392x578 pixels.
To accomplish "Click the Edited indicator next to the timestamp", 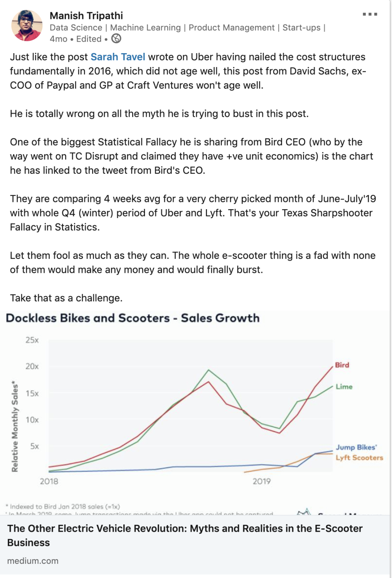I will [89, 39].
